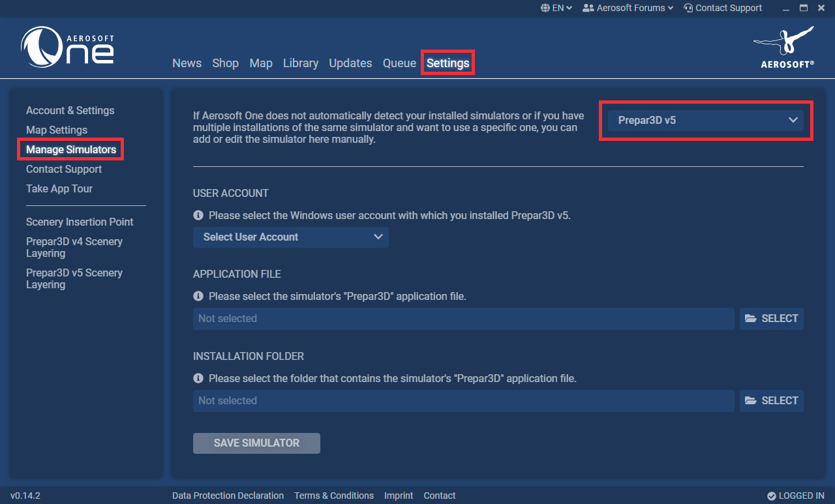Viewport: 835px width, 504px height.
Task: Open Account & Settings in sidebar
Action: [70, 110]
